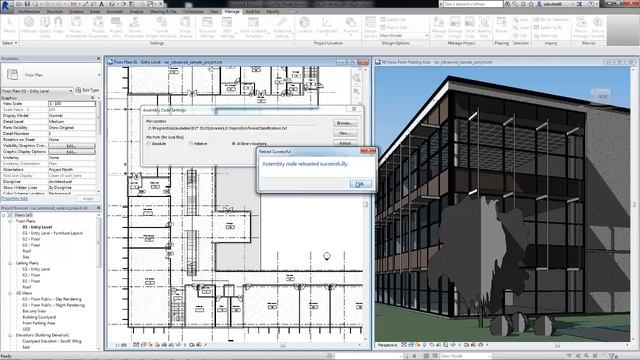Open Object Styles settings
This screenshot has width=640, height=360.
coord(45,27)
